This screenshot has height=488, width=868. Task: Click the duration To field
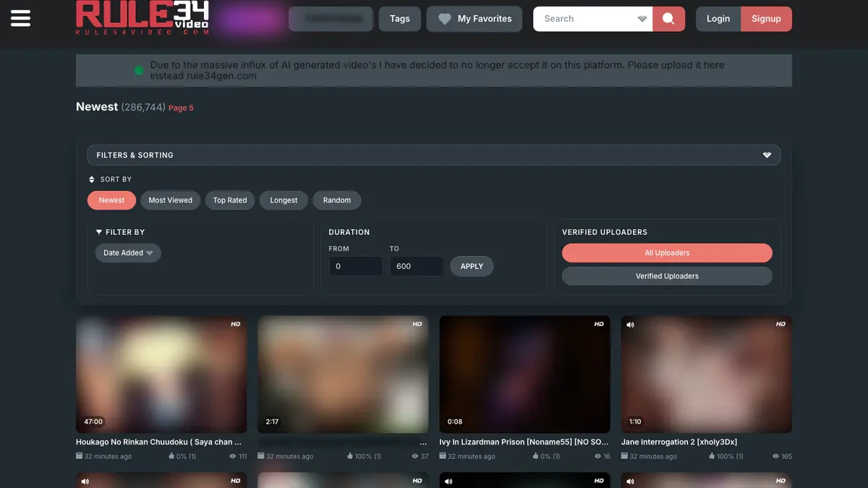click(417, 266)
